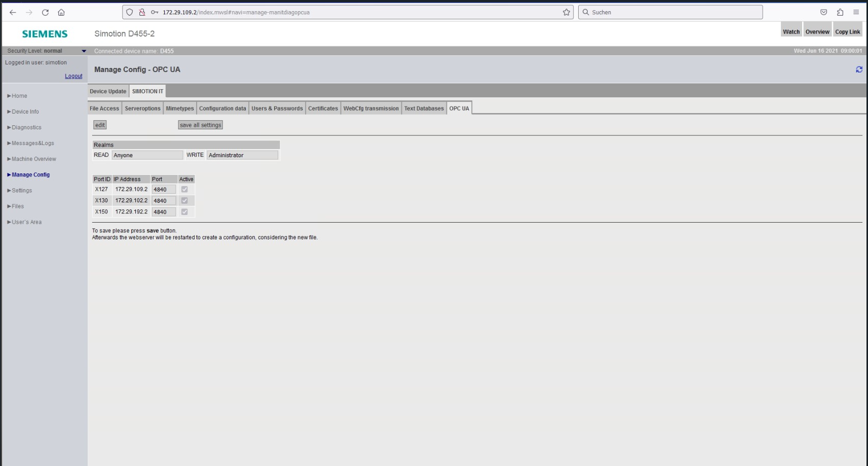The width and height of the screenshot is (868, 466).
Task: Switch to WebCfg transmission tab
Action: (x=371, y=109)
